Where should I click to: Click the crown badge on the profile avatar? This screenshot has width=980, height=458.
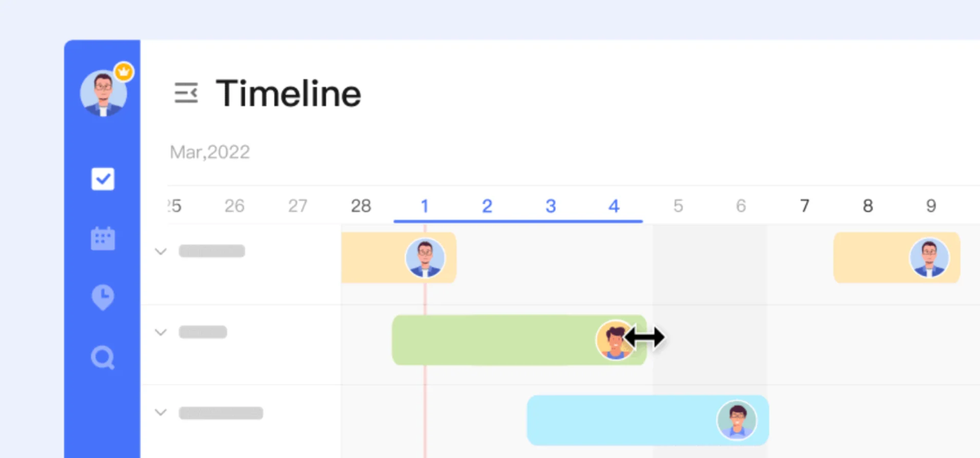[124, 72]
